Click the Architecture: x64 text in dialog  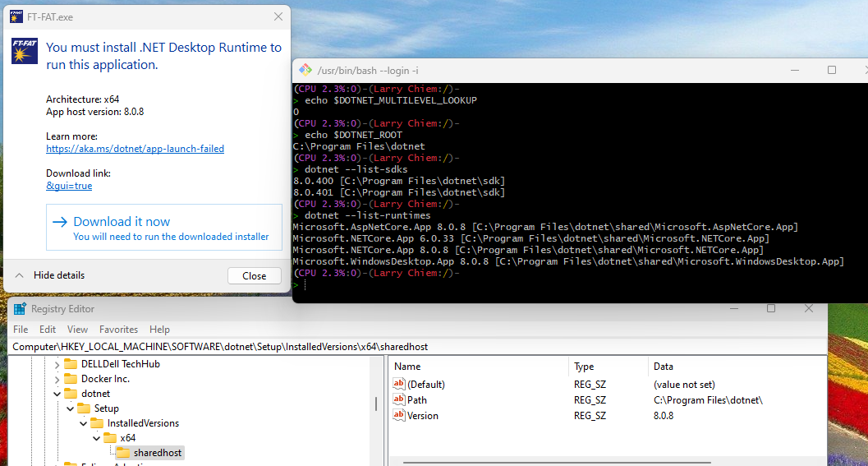pos(82,99)
